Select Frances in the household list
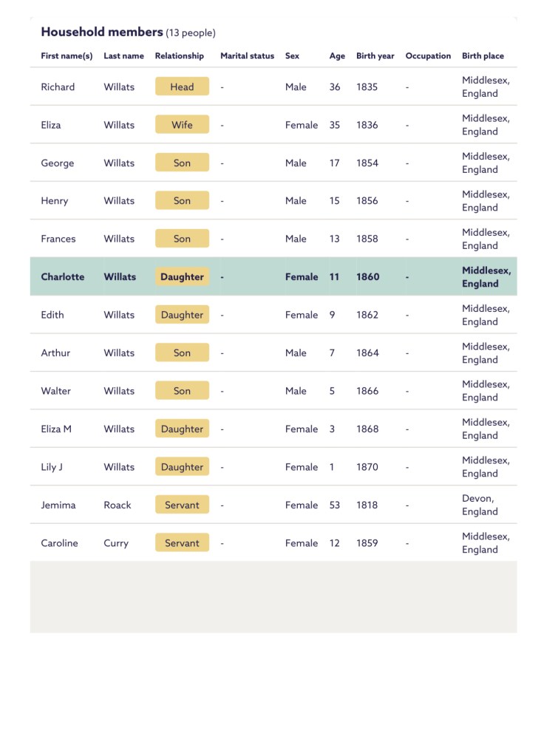The image size is (544, 756). coord(58,239)
